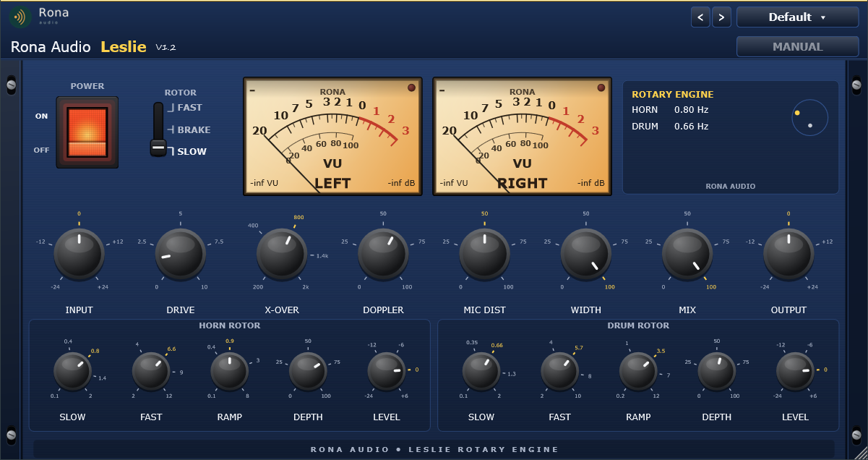Image resolution: width=868 pixels, height=460 pixels.
Task: Click the INPUT gain knob
Action: 80,254
